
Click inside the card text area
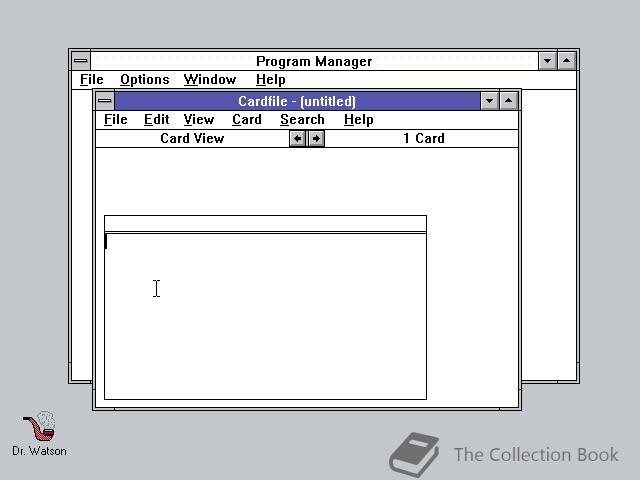(265, 316)
